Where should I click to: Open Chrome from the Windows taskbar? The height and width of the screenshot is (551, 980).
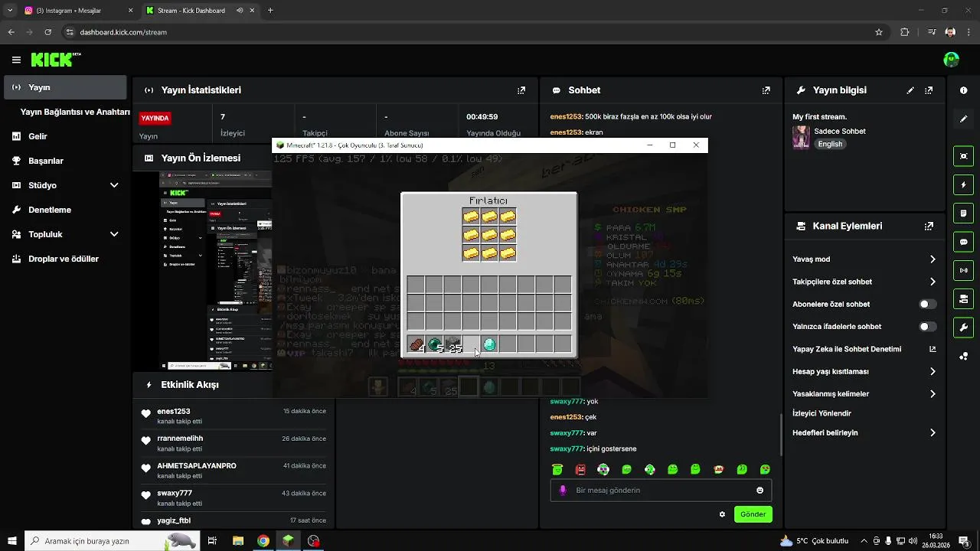click(263, 541)
